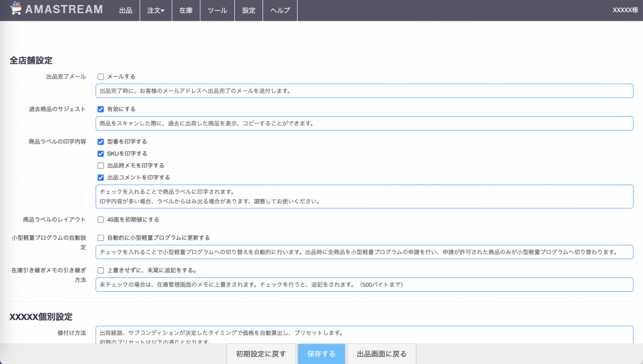
Task: Click the XXXXX個別設定 heading
Action: 41,317
